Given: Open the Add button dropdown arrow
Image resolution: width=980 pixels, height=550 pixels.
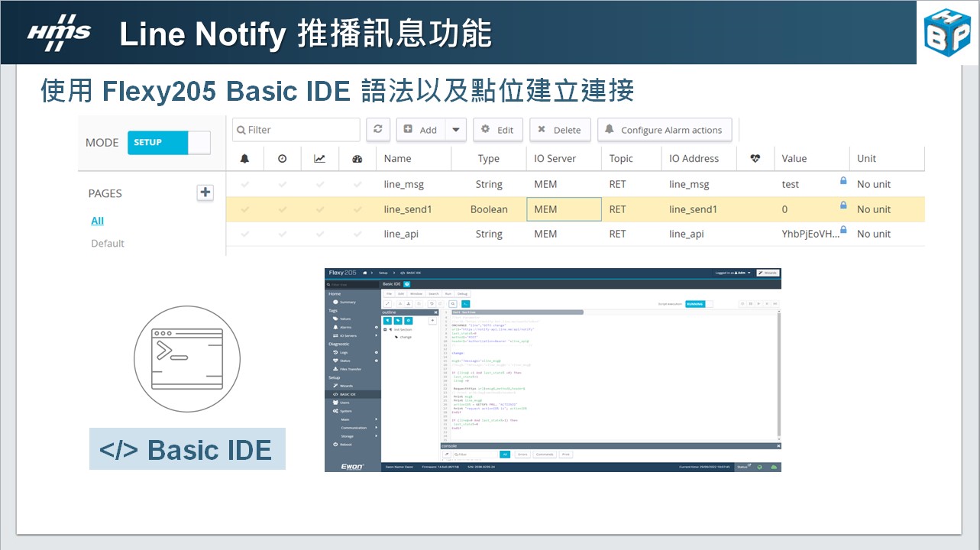Looking at the screenshot, I should (x=456, y=130).
